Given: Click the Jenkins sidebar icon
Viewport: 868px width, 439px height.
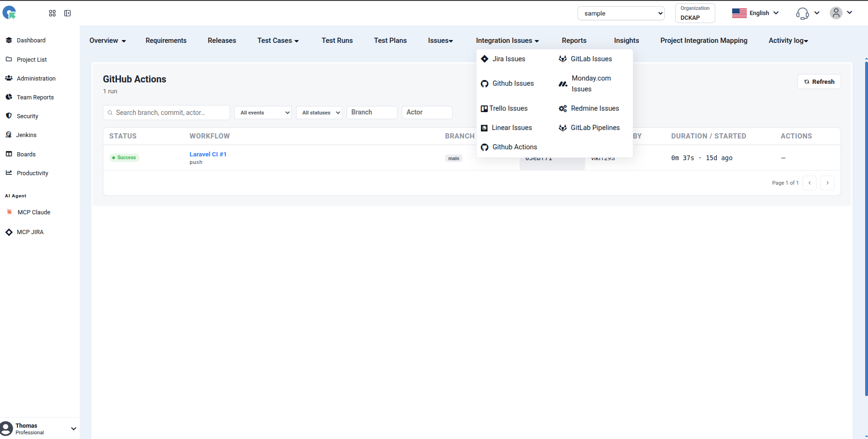Looking at the screenshot, I should (x=8, y=135).
